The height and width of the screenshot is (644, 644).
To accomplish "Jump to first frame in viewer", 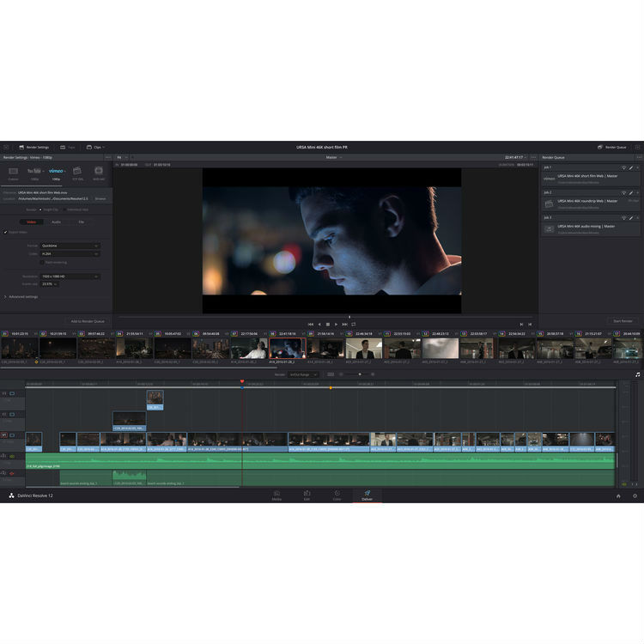I will coord(311,325).
